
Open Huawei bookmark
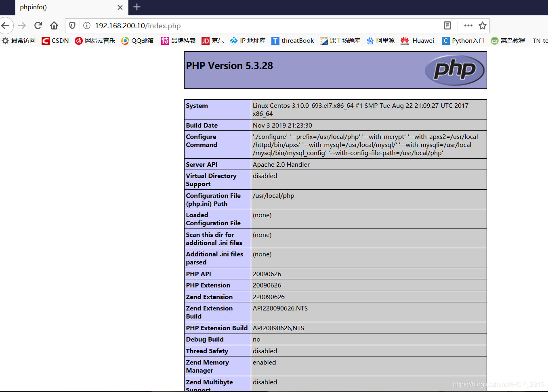(418, 40)
